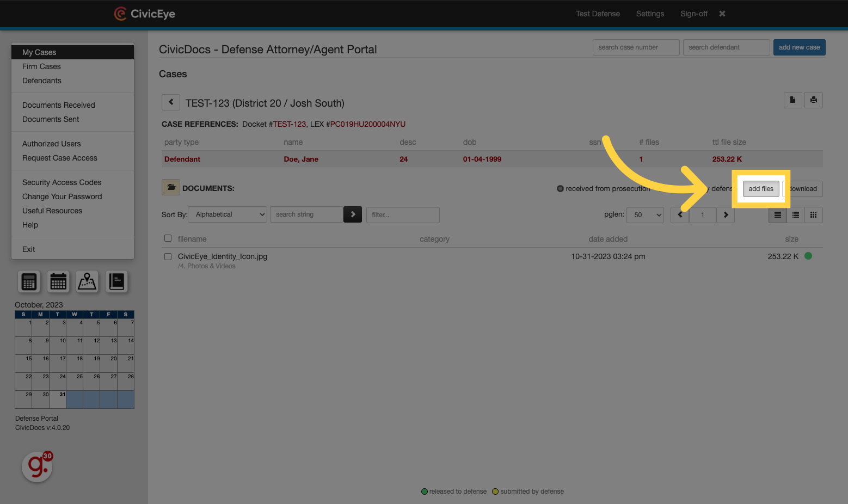Click docket link TEST-123

coord(290,124)
